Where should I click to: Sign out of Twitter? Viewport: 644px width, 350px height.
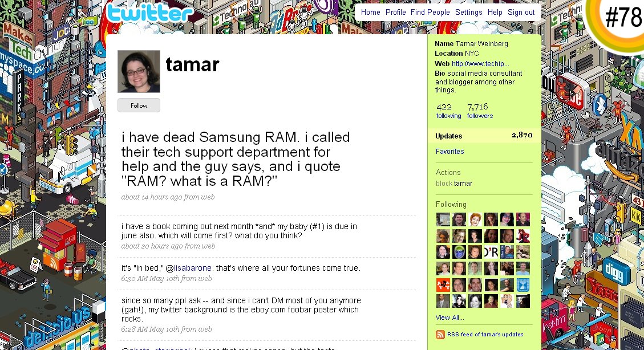(521, 12)
